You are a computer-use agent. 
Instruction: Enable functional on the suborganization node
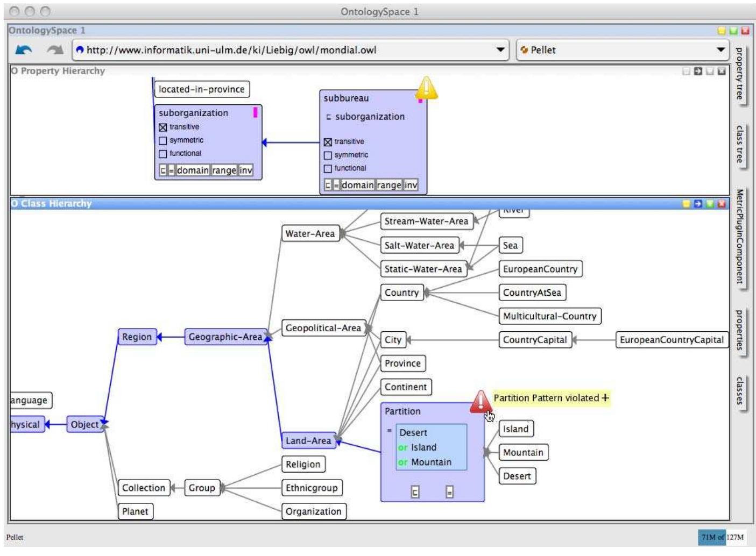pos(162,153)
